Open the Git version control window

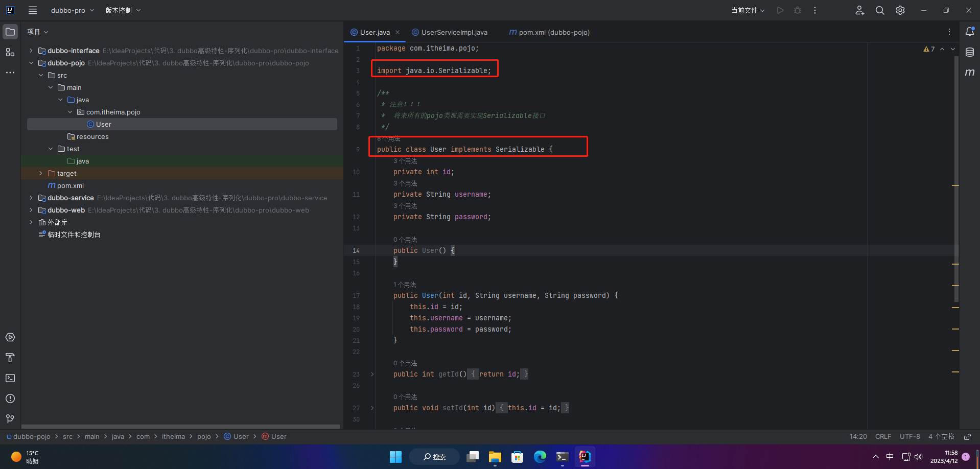point(10,419)
